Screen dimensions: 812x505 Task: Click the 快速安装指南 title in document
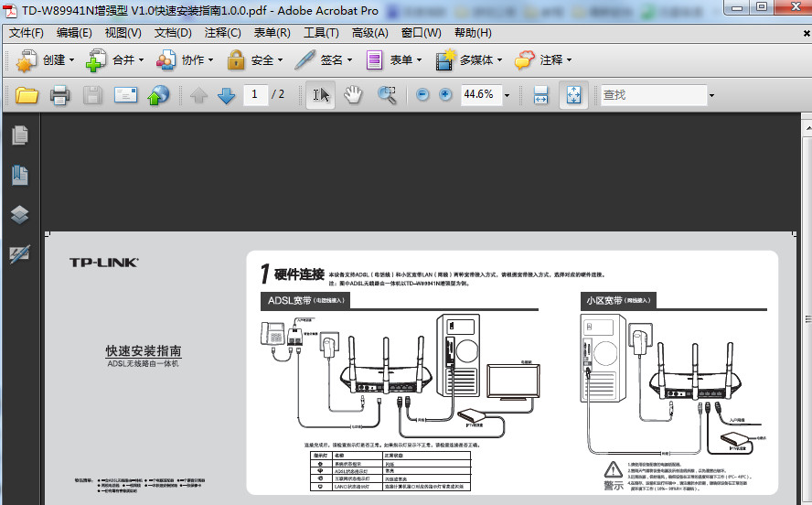144,350
